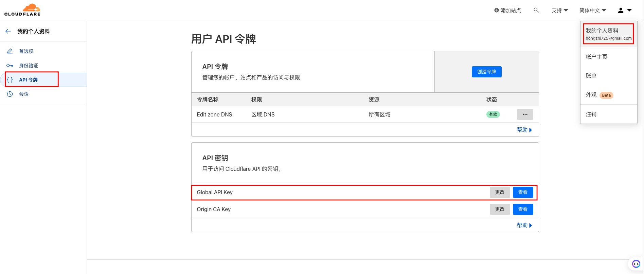Open the 简体中文 language dropdown
Viewport: 644px width, 274px height.
(x=593, y=11)
